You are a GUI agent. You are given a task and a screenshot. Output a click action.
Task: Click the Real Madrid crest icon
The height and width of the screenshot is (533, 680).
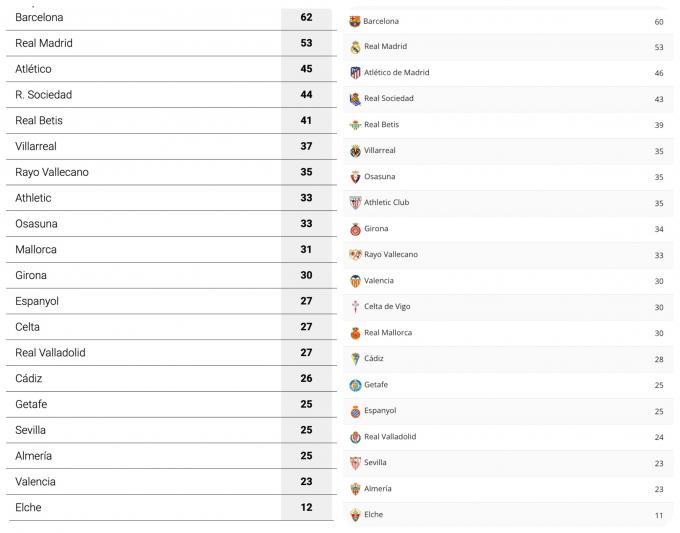[355, 47]
